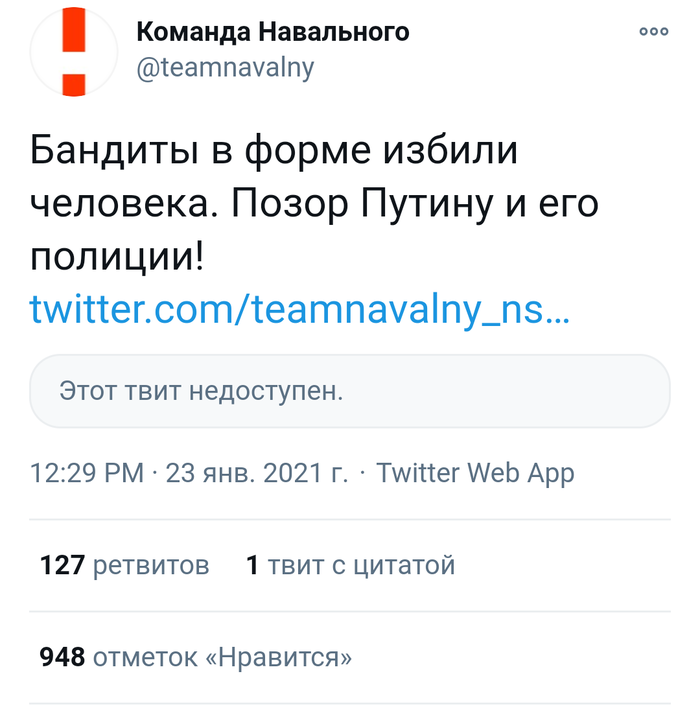Open the Команда Навального display name
The image size is (700, 711).
[x=272, y=32]
